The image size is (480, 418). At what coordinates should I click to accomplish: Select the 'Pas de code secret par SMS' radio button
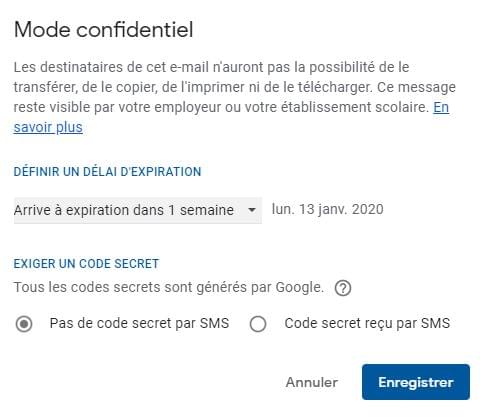[x=24, y=324]
